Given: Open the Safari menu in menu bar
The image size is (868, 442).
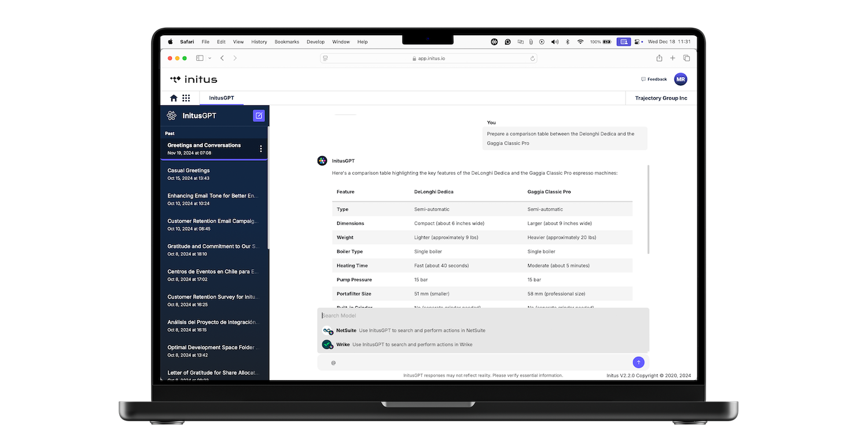Looking at the screenshot, I should 187,42.
